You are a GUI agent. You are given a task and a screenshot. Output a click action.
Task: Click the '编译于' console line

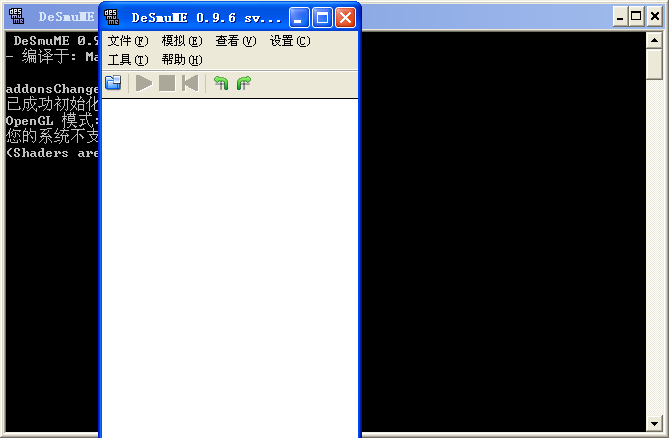(x=52, y=56)
